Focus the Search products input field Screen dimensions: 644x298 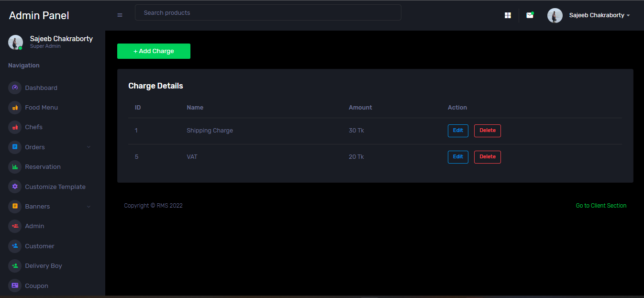tap(268, 13)
